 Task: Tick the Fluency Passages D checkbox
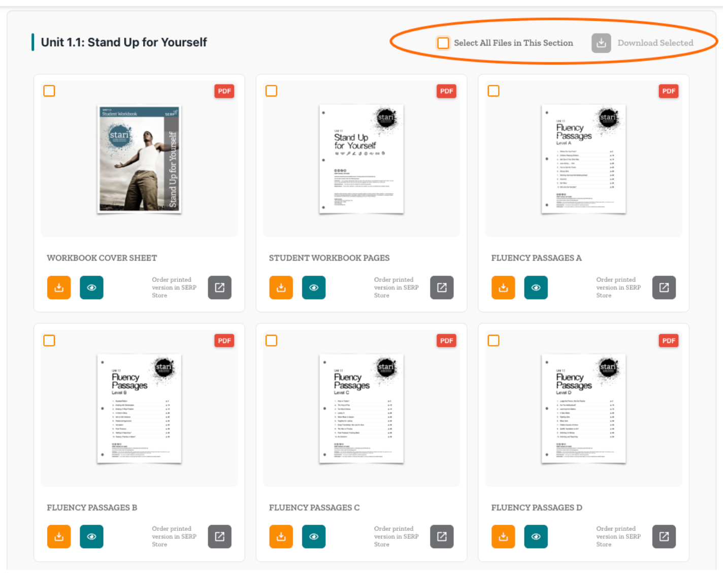coord(493,340)
